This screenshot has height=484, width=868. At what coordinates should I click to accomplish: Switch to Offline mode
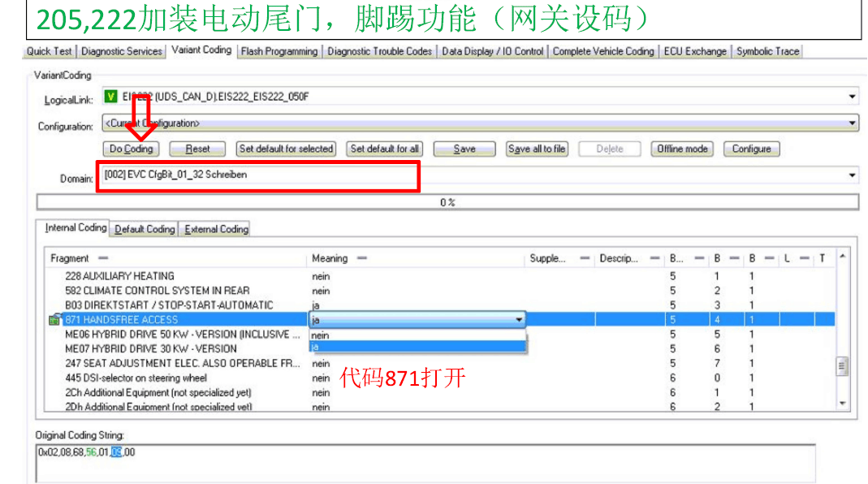(x=683, y=149)
